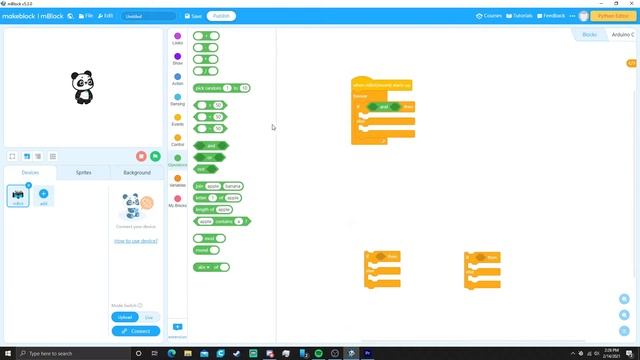Select the large stage layout icon
640x360 pixels.
27,156
